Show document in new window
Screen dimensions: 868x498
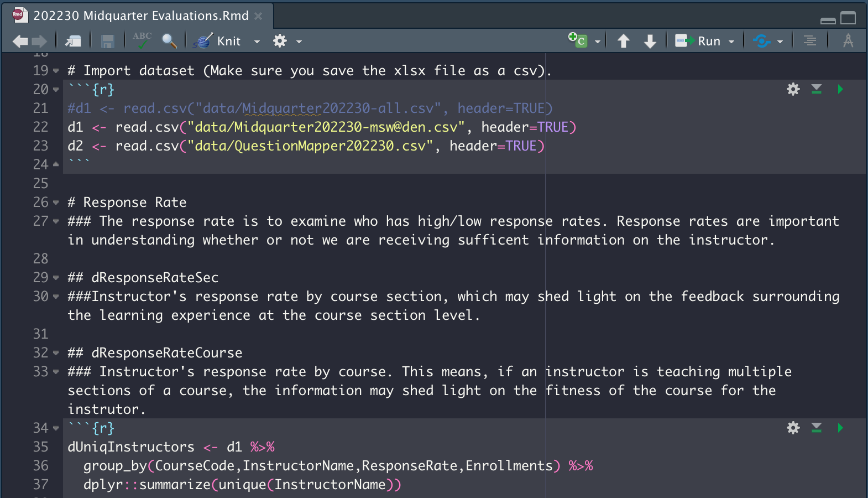(x=73, y=41)
